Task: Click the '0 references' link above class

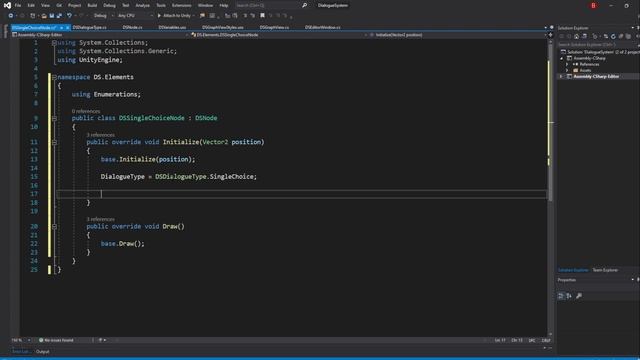Action: click(86, 111)
